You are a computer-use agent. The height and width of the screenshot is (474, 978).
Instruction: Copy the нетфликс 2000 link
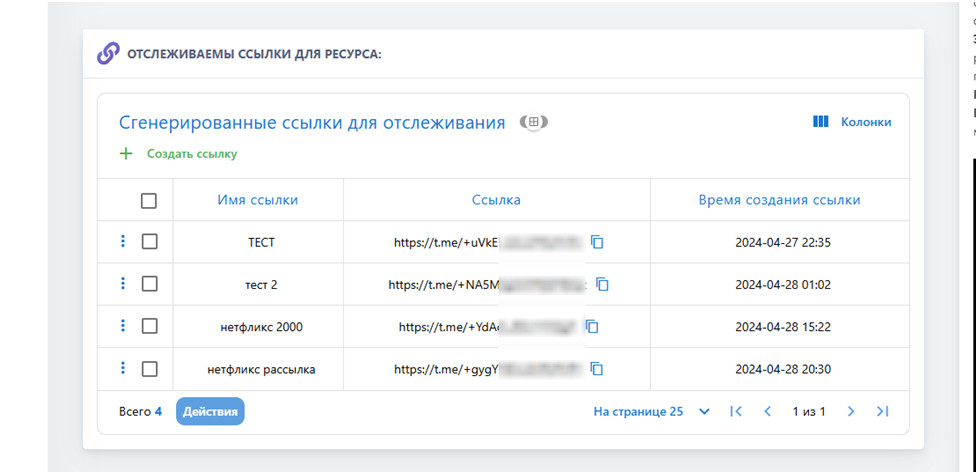[x=592, y=326]
